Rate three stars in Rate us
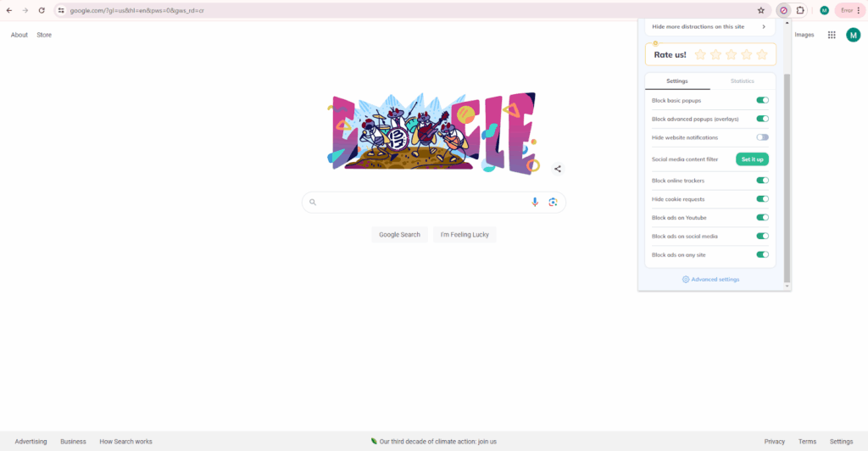The height and width of the screenshot is (451, 868). [x=732, y=55]
